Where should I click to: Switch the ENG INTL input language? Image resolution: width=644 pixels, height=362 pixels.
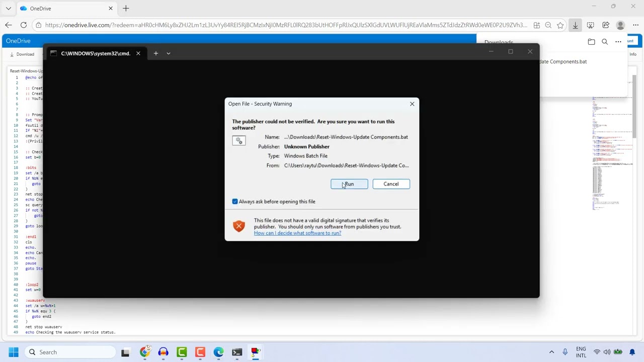pyautogui.click(x=581, y=352)
